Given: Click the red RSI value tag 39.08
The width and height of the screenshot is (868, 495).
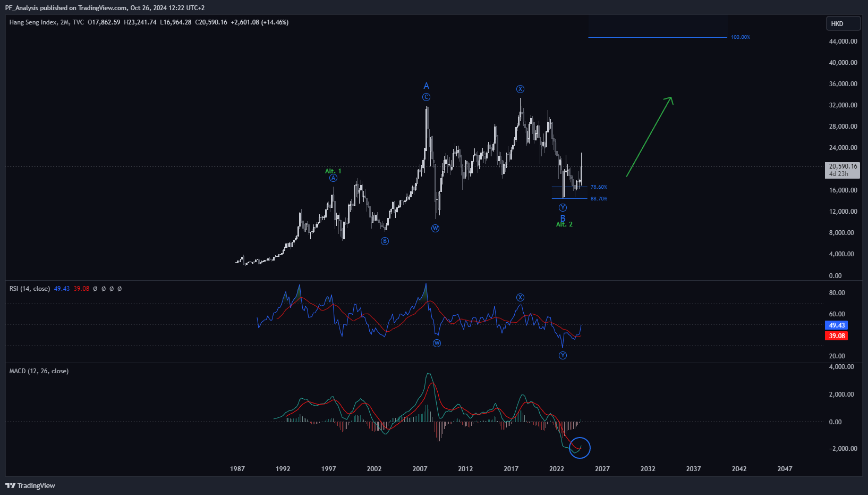Looking at the screenshot, I should [837, 336].
